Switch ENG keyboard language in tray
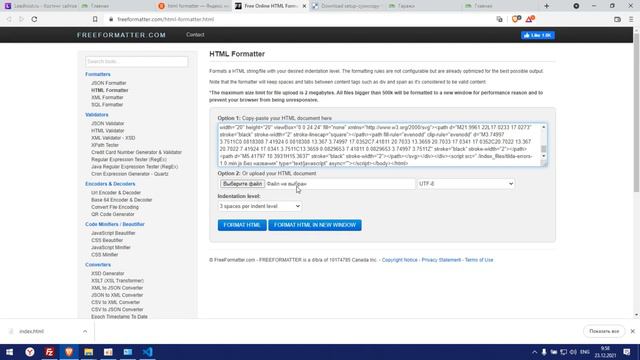640x360 pixels. [585, 352]
